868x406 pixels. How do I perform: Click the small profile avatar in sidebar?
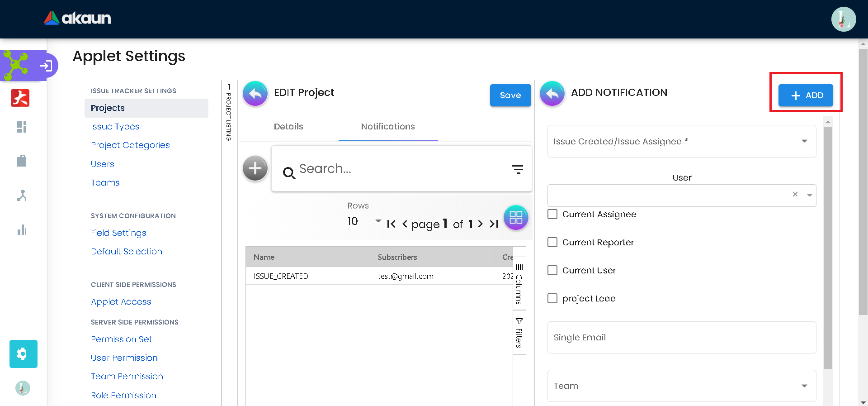23,388
